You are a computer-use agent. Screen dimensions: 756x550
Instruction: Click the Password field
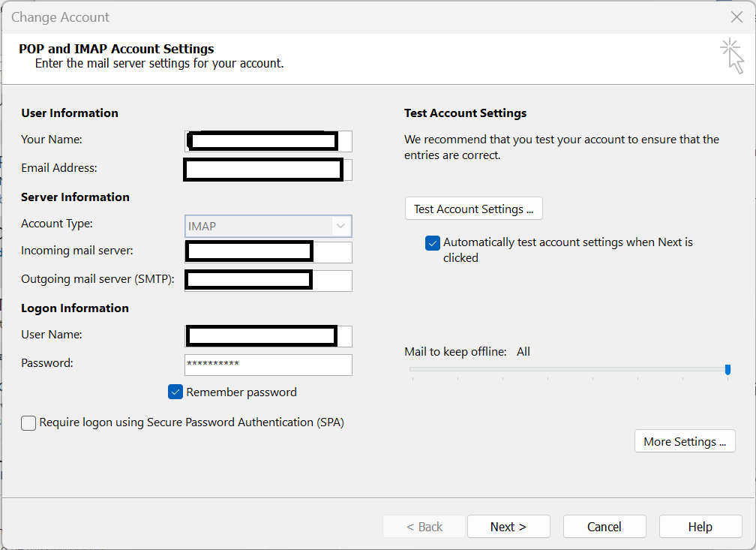(268, 365)
